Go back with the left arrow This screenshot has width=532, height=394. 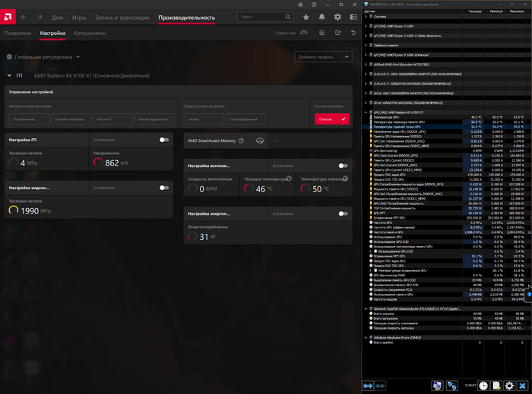pos(23,17)
